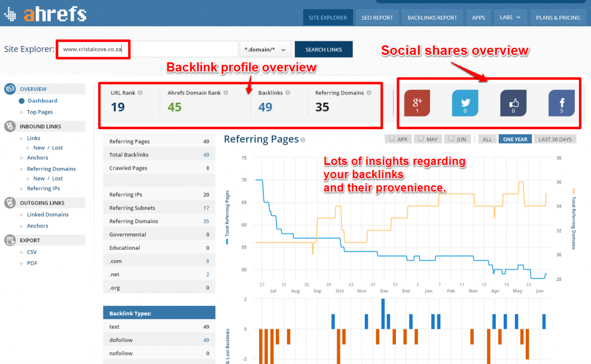Click the thumbs-up likes icon
Screen dimensions: 591x364
[513, 103]
